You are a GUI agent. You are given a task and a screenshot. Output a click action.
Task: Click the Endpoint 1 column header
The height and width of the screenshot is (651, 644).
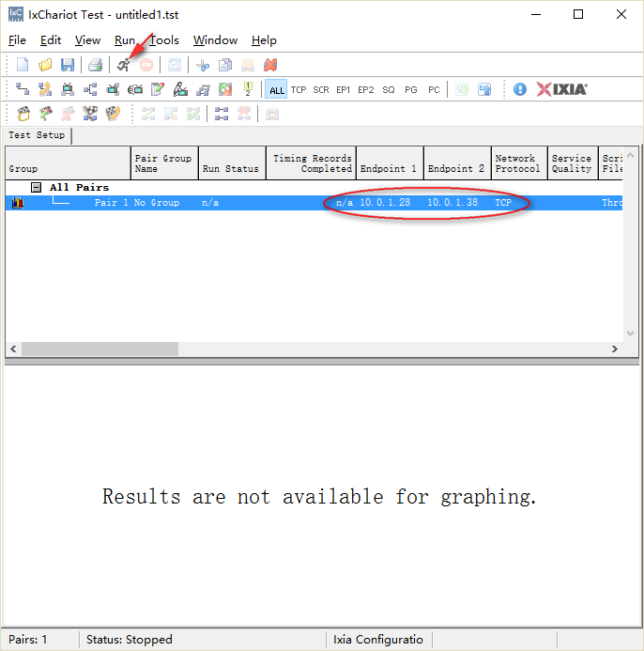coord(390,163)
